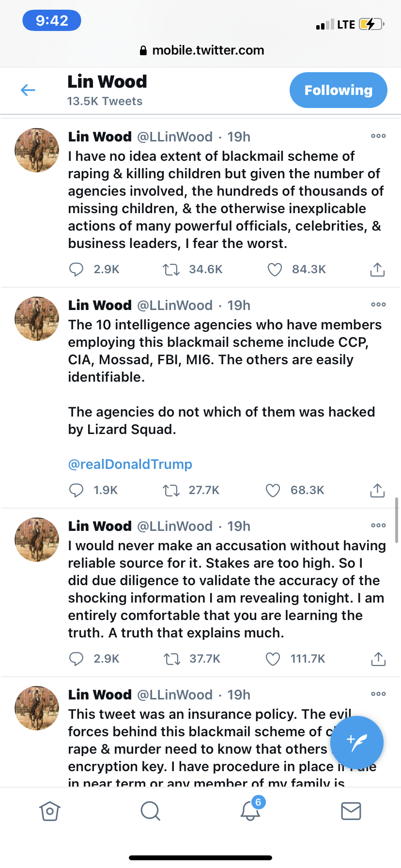Screen dimensions: 401x868
Task: Open the Messages envelope tab
Action: tap(351, 811)
